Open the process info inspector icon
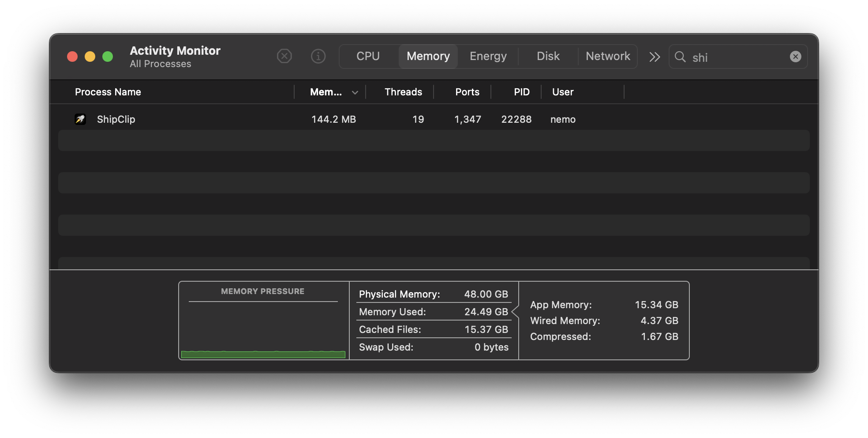 tap(318, 57)
